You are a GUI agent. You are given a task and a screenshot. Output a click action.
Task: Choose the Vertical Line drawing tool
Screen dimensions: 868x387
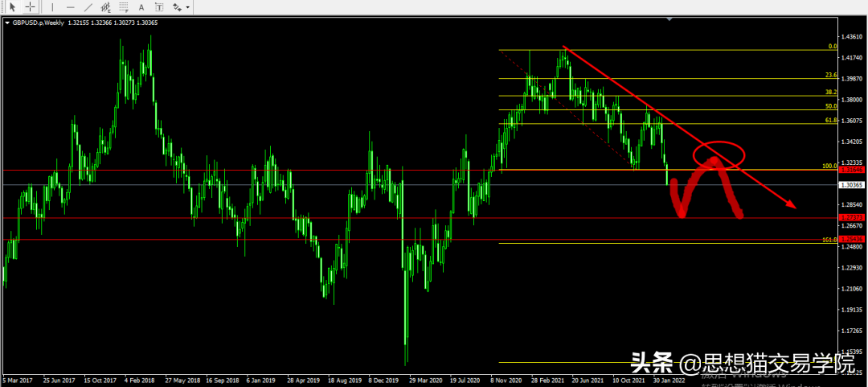(52, 7)
